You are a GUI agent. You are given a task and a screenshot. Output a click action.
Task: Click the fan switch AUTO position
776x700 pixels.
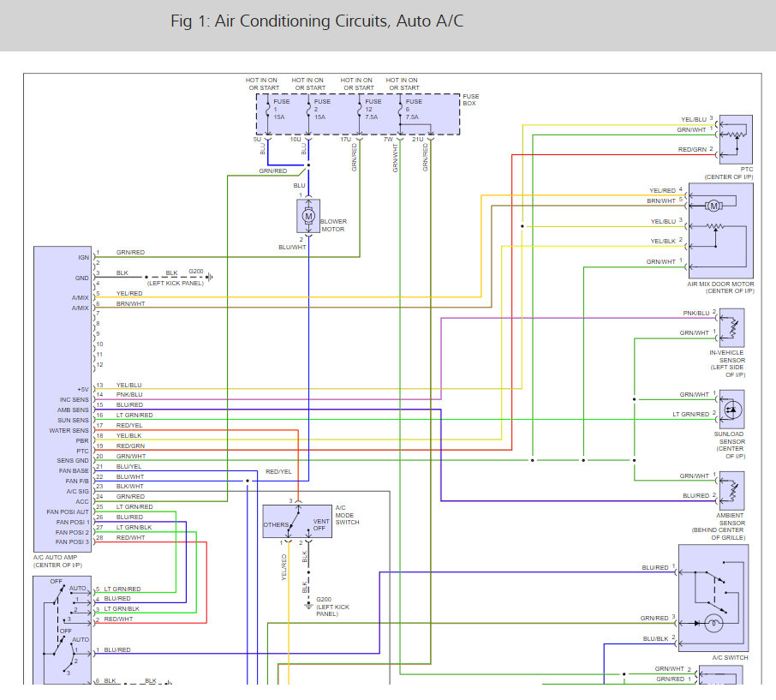(78, 588)
